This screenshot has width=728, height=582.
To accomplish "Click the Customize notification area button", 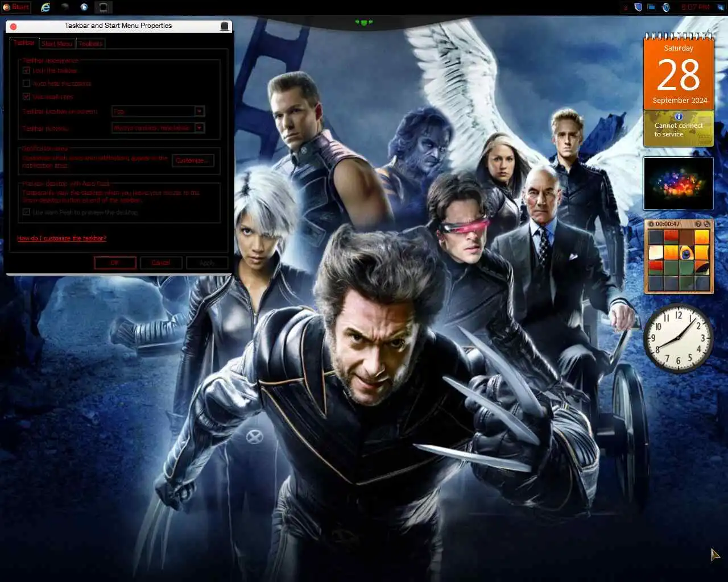I will click(193, 161).
